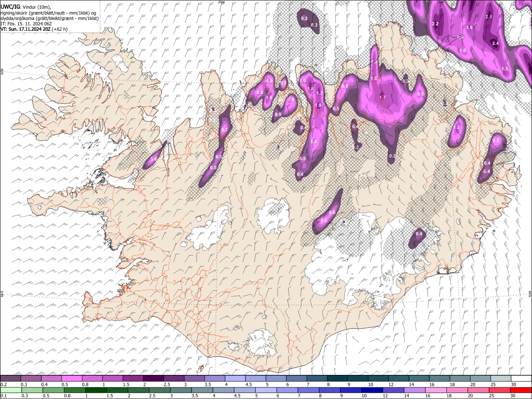Click the '2.1' precipitation value

[x=489, y=17]
